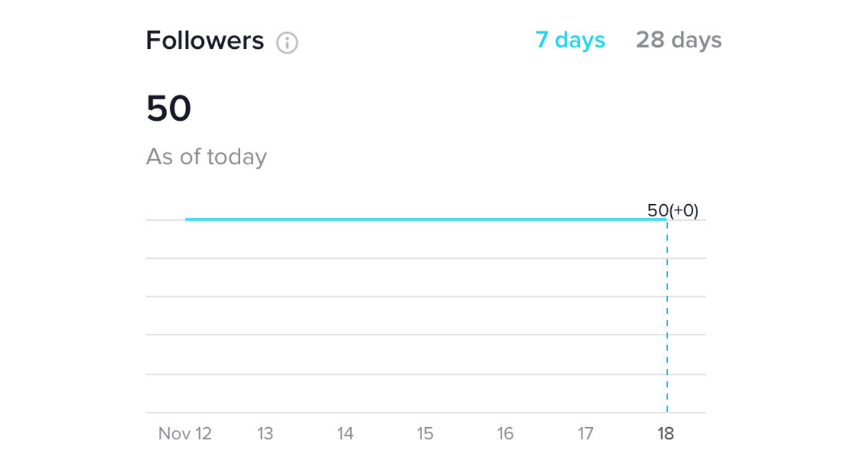Click the blue line's endpoint at the dashed marker
868x476 pixels.
[x=666, y=219]
